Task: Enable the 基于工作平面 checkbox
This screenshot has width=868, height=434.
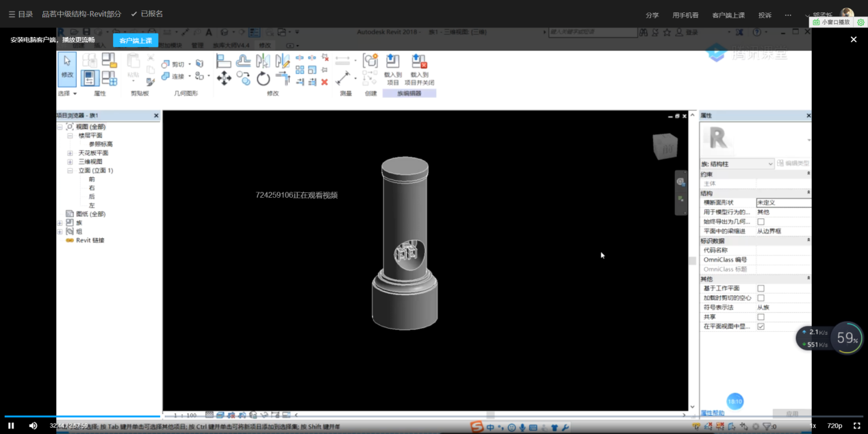Action: pyautogui.click(x=761, y=289)
